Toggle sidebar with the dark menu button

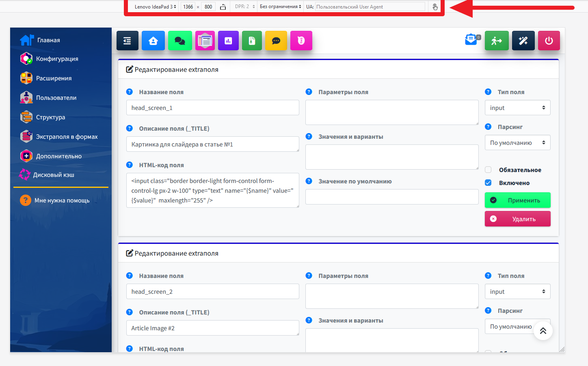[x=127, y=41]
